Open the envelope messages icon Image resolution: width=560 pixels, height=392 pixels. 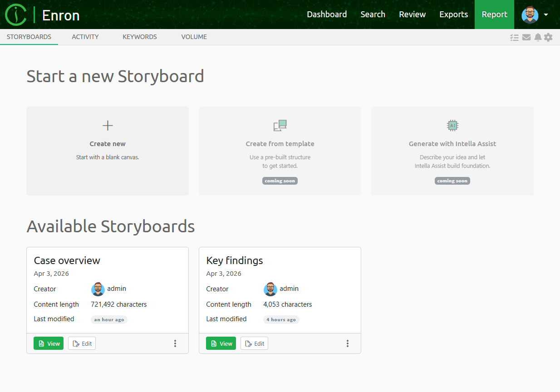(x=526, y=37)
